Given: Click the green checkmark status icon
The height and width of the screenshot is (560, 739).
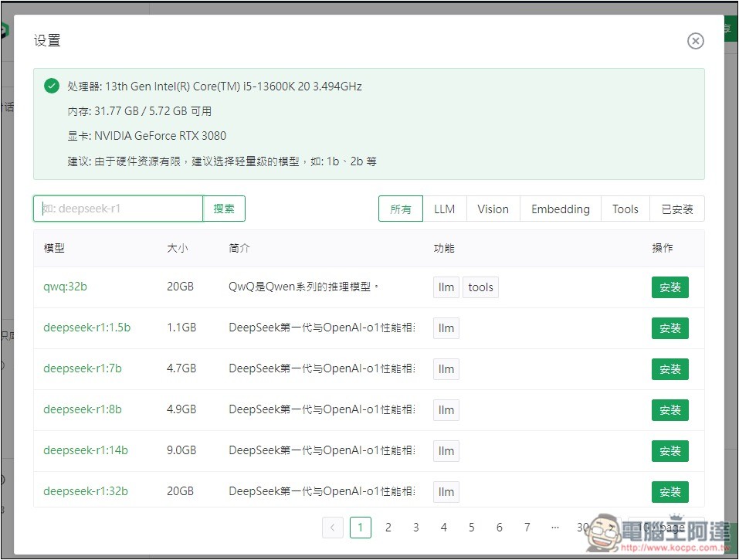Looking at the screenshot, I should [x=52, y=86].
